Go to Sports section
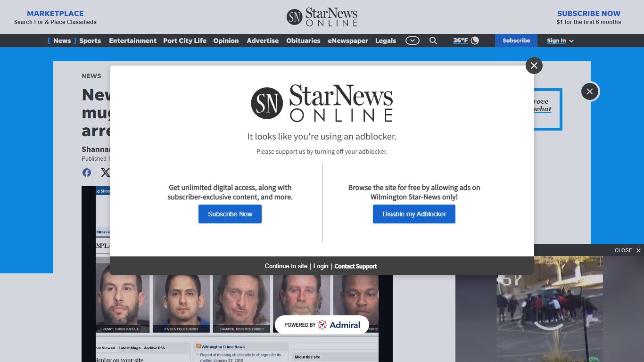The image size is (644, 362). click(x=90, y=41)
